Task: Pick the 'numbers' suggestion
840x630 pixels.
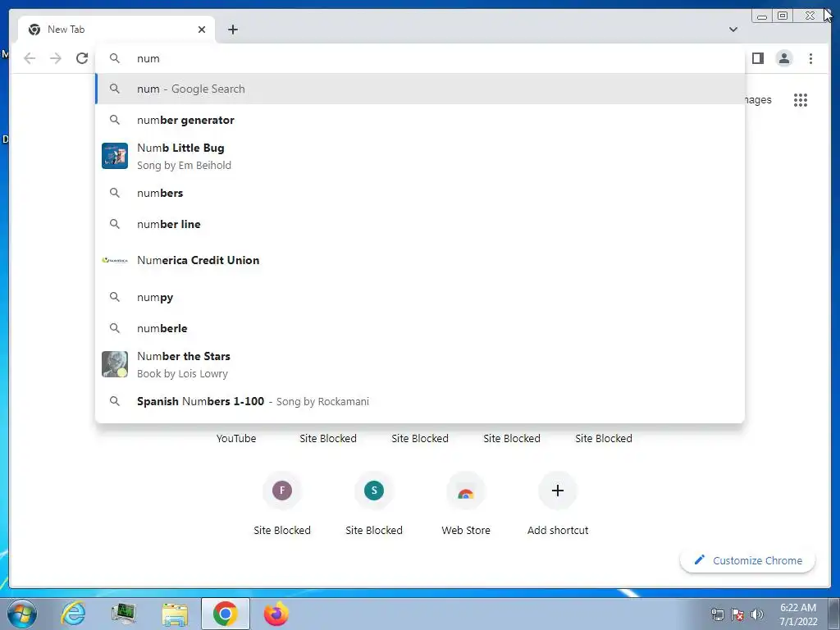Action: (420, 193)
